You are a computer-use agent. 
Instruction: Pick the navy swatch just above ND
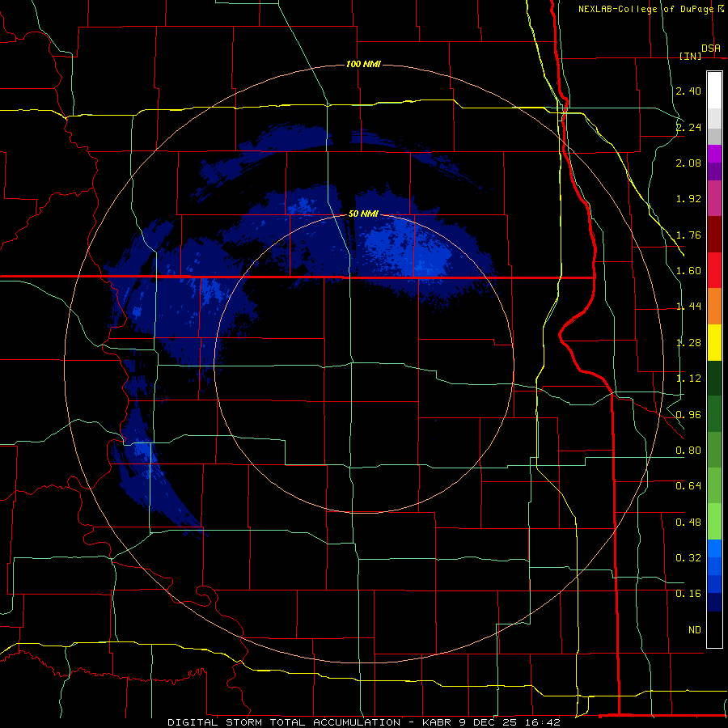coord(714,603)
